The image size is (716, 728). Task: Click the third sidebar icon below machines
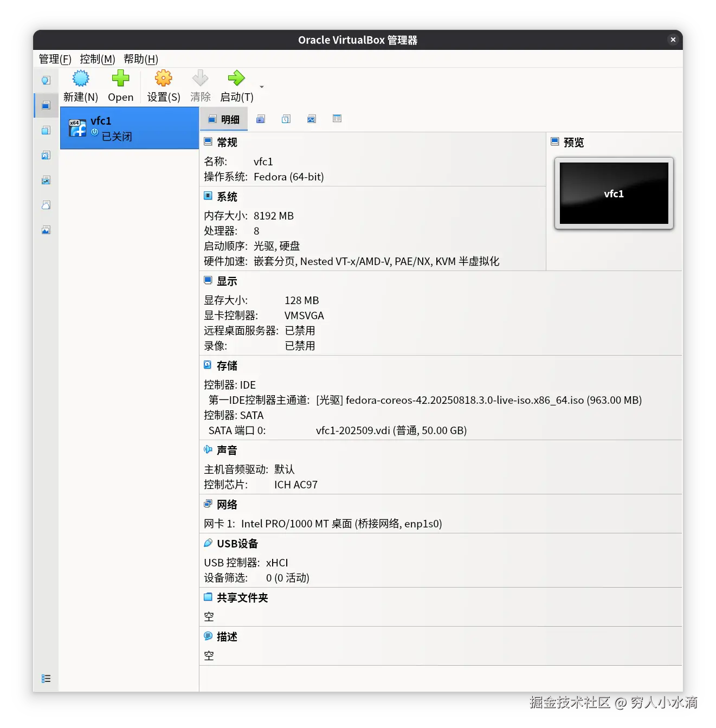[46, 130]
